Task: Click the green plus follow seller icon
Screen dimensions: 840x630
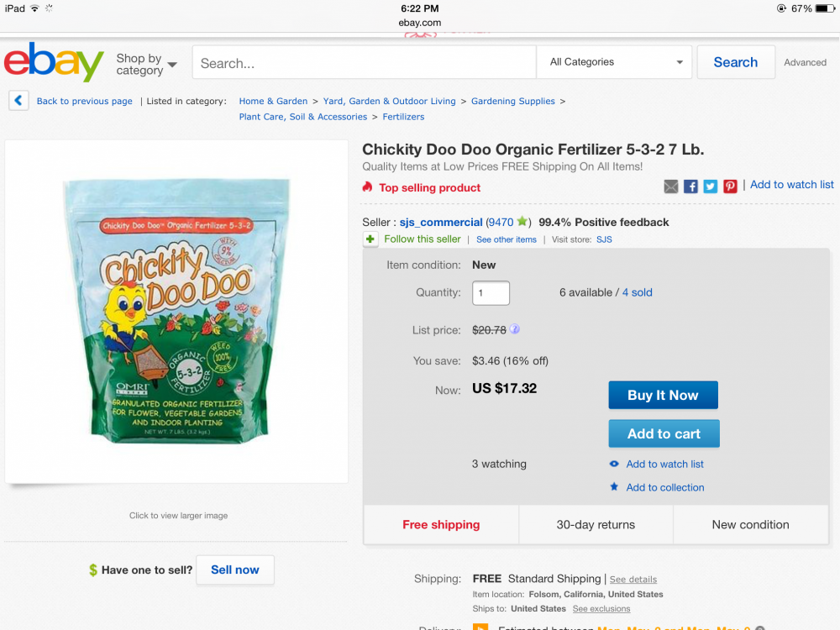Action: (370, 239)
